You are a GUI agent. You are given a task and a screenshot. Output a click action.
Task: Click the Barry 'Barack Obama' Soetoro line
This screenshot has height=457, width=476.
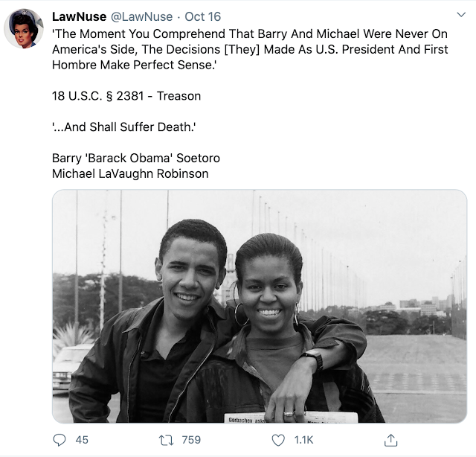136,158
